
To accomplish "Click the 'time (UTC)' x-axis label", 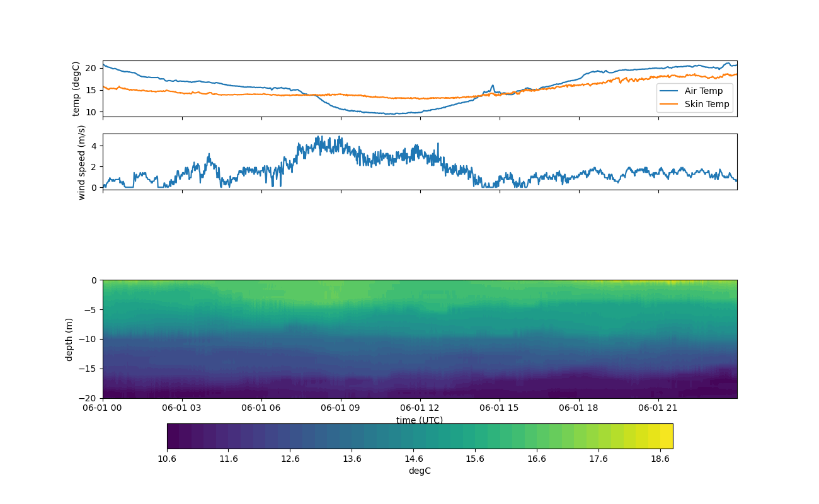I will [x=419, y=420].
